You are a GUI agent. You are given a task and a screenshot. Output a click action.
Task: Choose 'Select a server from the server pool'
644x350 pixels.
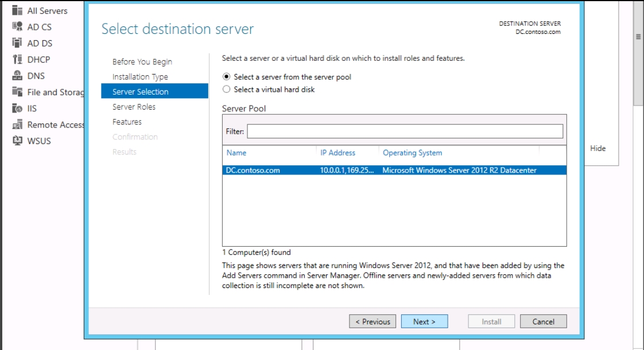point(226,77)
